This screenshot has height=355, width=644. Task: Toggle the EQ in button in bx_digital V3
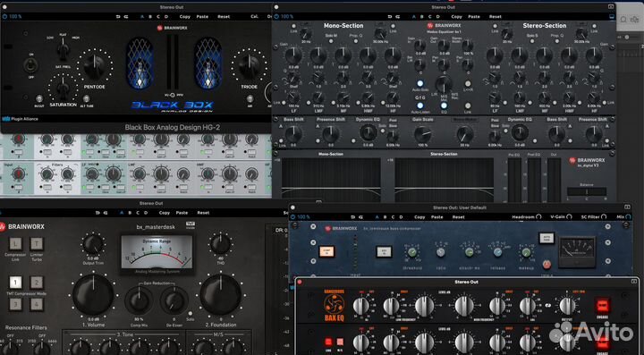click(444, 106)
